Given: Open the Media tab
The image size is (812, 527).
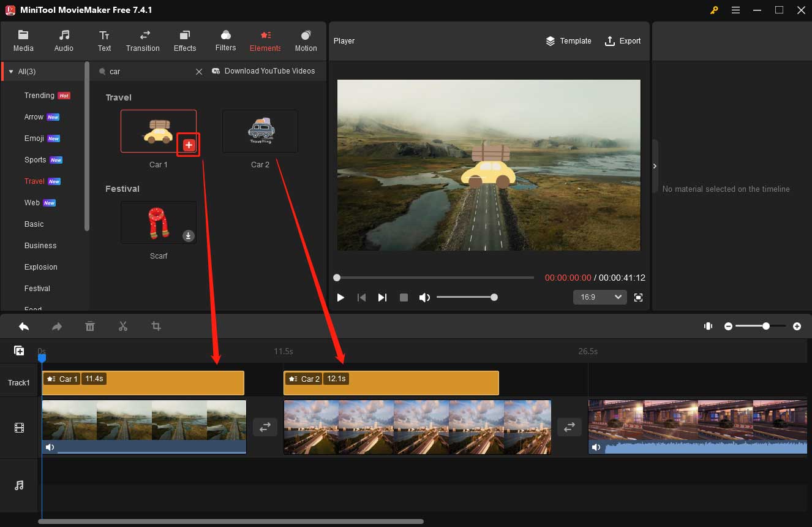Looking at the screenshot, I should pos(23,40).
